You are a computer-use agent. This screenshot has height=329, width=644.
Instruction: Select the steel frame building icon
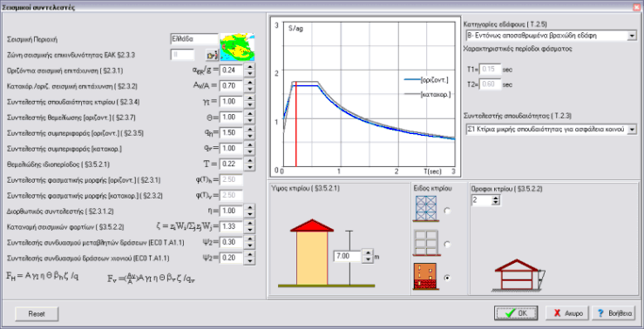pos(426,208)
